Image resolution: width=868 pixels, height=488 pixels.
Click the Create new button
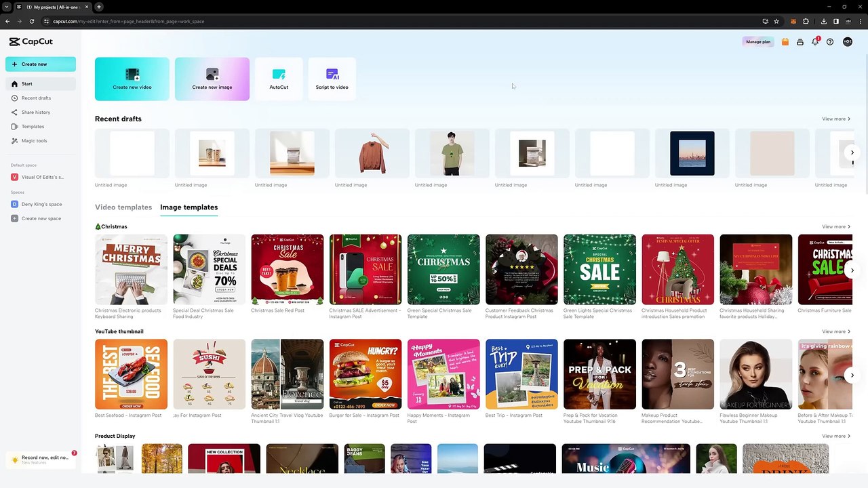click(x=41, y=64)
